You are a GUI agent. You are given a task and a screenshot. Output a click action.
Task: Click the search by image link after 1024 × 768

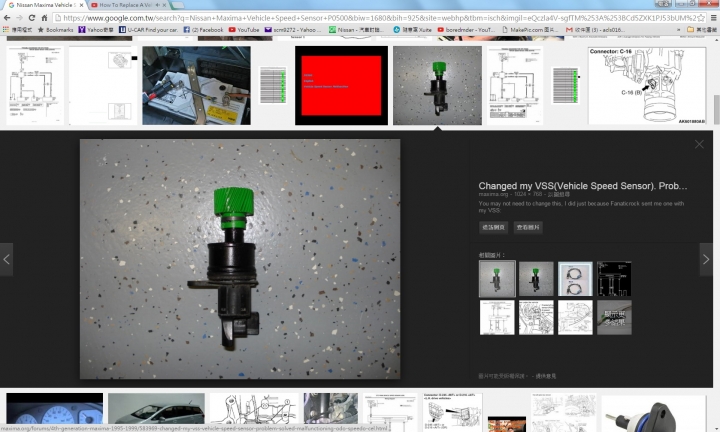click(x=559, y=194)
